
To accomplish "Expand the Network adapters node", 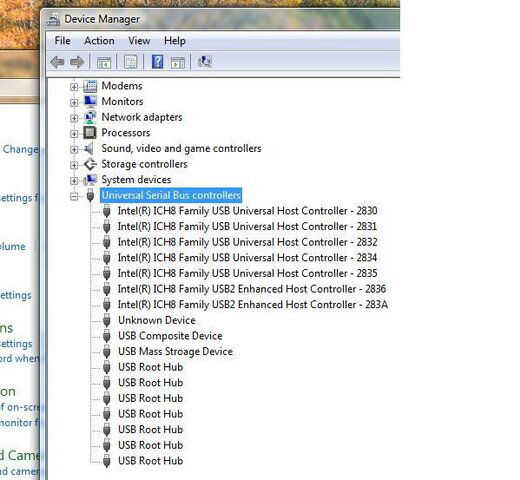I will [74, 118].
